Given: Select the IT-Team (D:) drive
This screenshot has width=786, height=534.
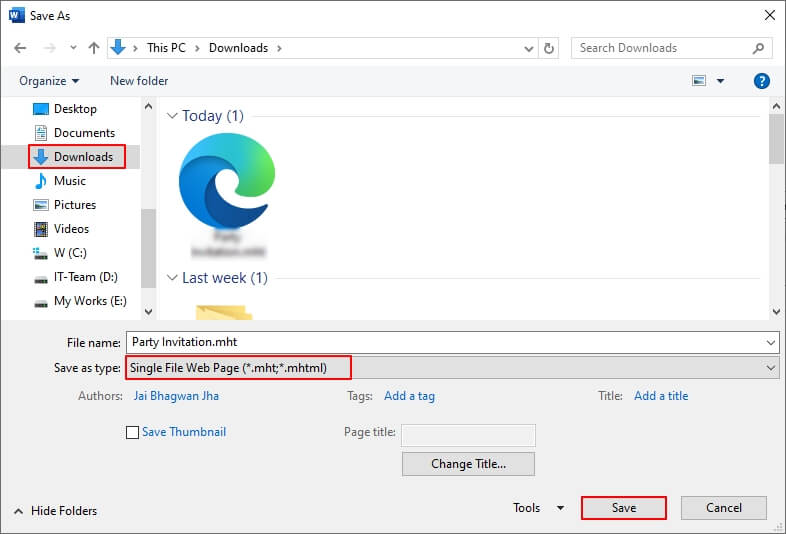Looking at the screenshot, I should pos(86,277).
